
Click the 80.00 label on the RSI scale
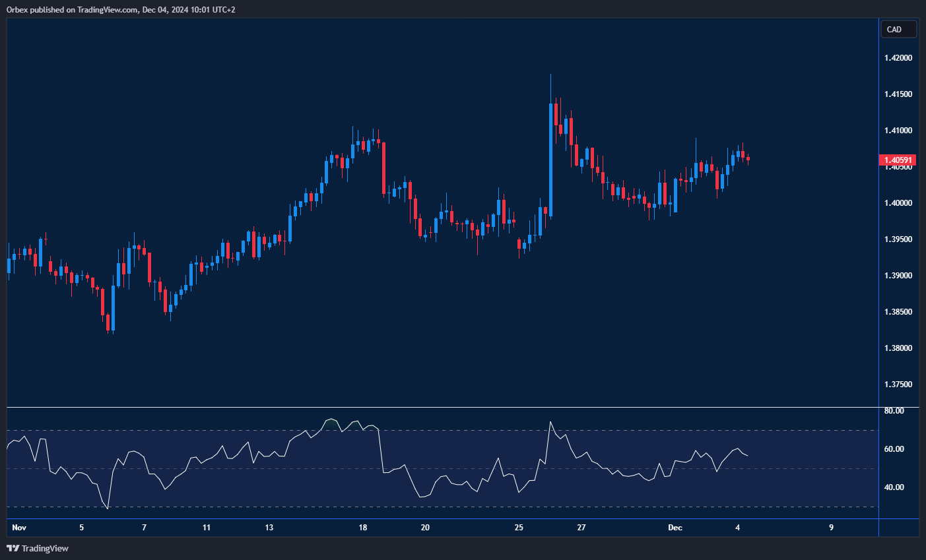pyautogui.click(x=894, y=411)
